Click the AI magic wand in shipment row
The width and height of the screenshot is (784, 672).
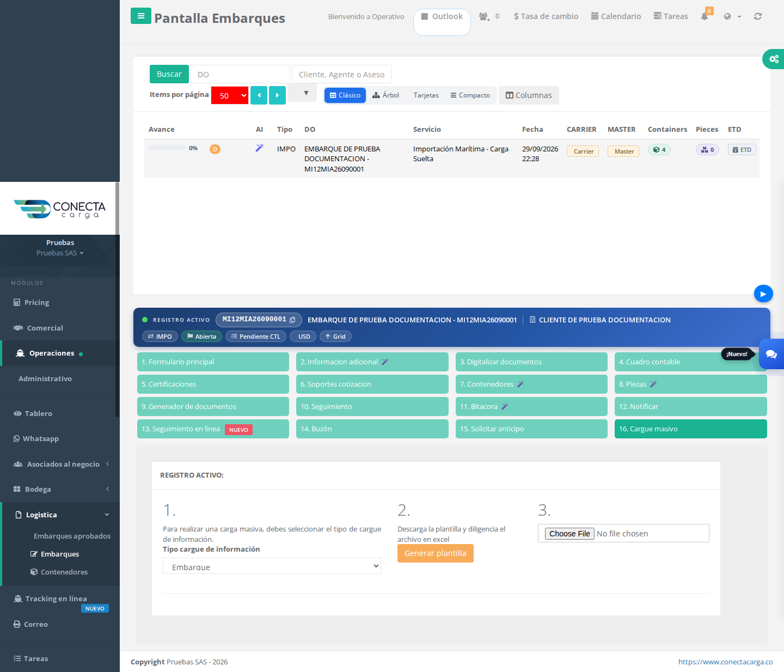coord(260,148)
